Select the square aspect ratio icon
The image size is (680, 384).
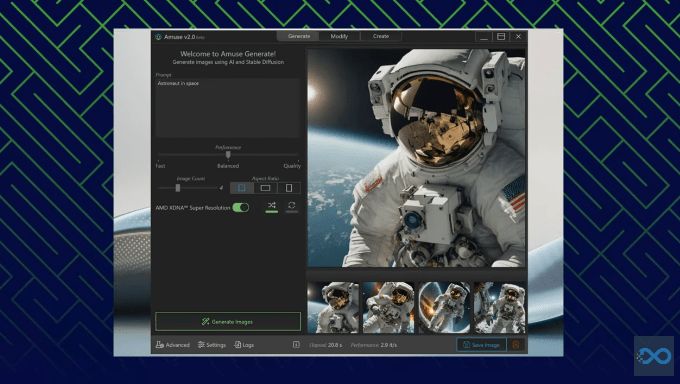click(242, 188)
